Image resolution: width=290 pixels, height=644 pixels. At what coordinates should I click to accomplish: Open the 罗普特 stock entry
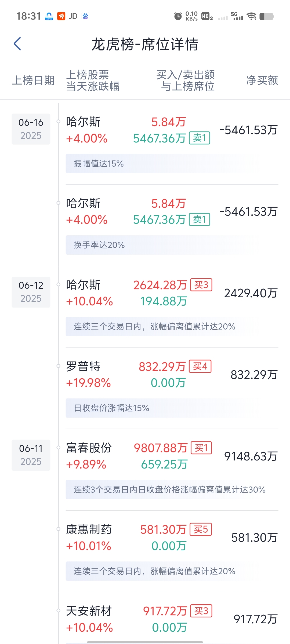(83, 367)
